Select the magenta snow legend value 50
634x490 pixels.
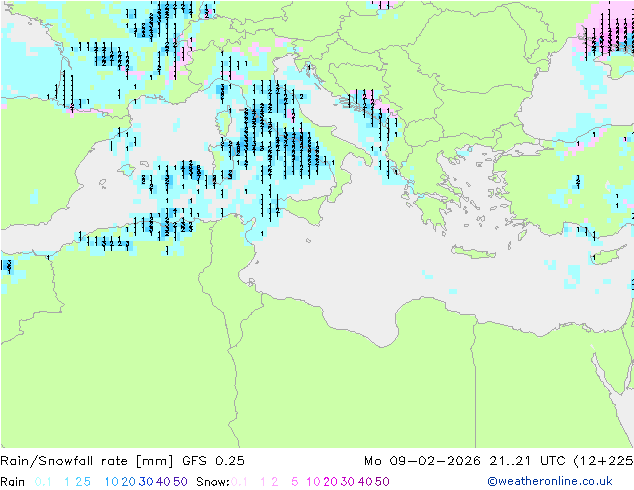click(x=382, y=482)
